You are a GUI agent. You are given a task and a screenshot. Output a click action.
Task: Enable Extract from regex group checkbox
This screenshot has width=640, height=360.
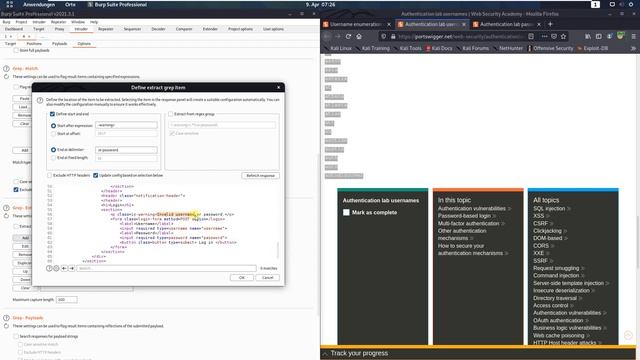pyautogui.click(x=171, y=114)
